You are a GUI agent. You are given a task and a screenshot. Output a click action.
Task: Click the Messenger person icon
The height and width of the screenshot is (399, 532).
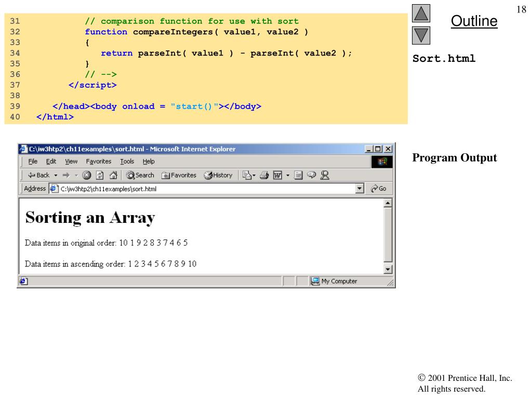pyautogui.click(x=325, y=175)
